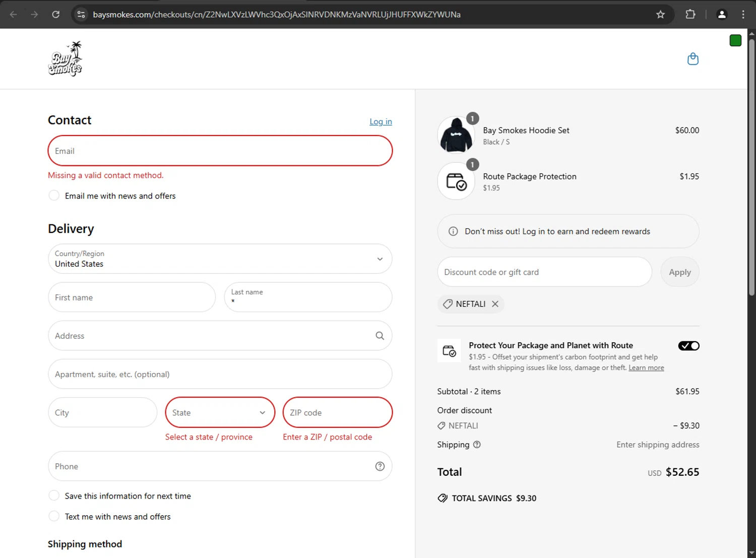Click the address search magnifier icon
This screenshot has height=558, width=756.
point(380,336)
